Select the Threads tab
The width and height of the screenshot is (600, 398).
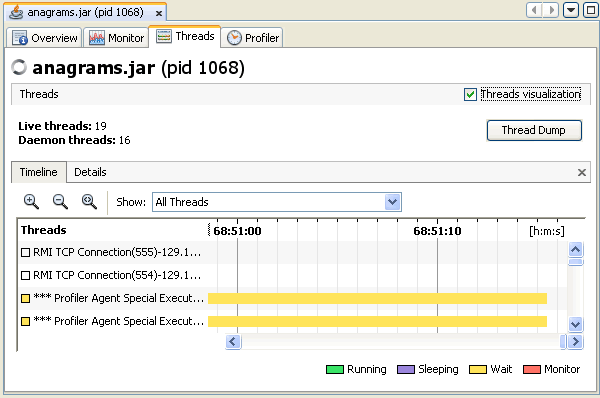(185, 36)
